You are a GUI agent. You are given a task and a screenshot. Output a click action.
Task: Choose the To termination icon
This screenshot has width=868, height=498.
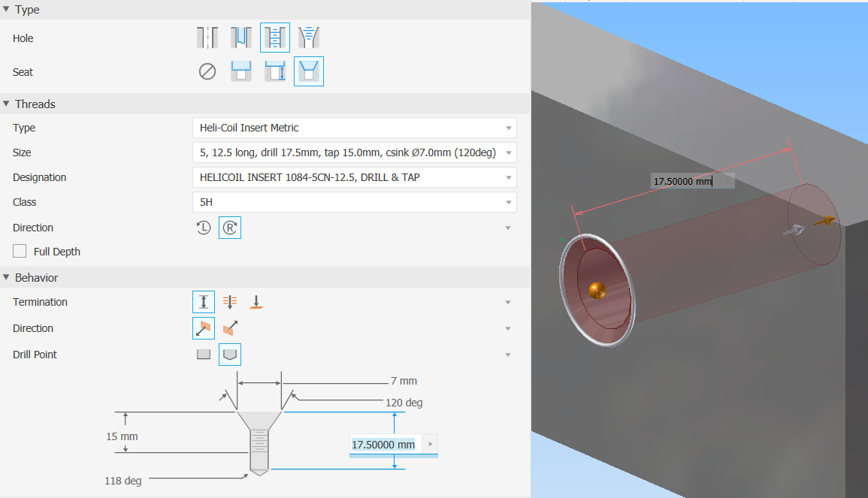pos(256,301)
